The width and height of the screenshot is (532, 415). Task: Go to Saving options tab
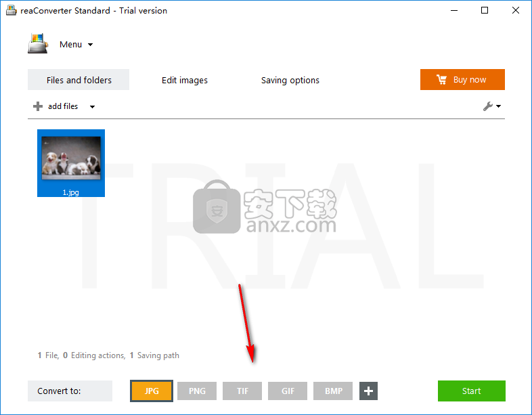pos(290,80)
